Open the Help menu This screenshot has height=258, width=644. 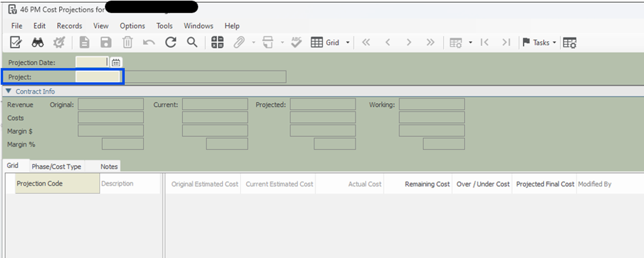[232, 26]
